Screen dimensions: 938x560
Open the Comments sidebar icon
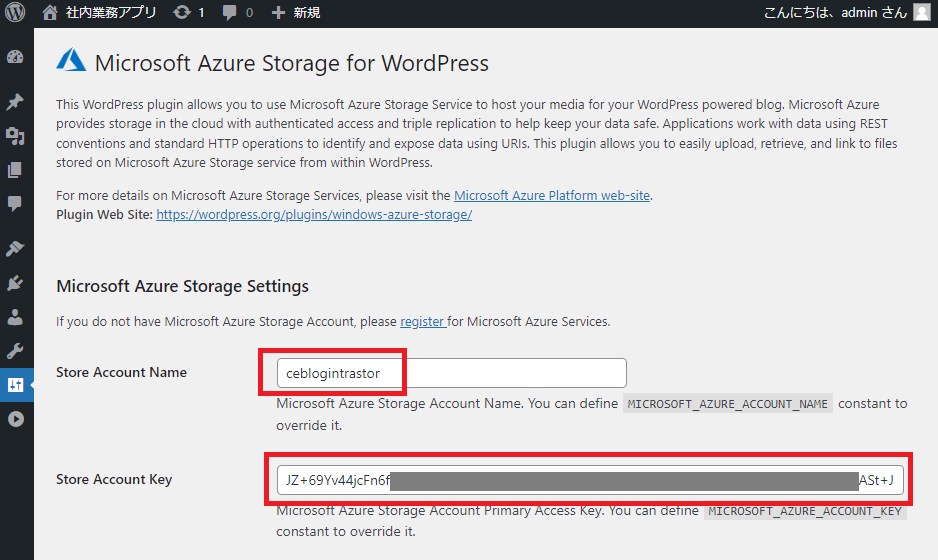15,203
